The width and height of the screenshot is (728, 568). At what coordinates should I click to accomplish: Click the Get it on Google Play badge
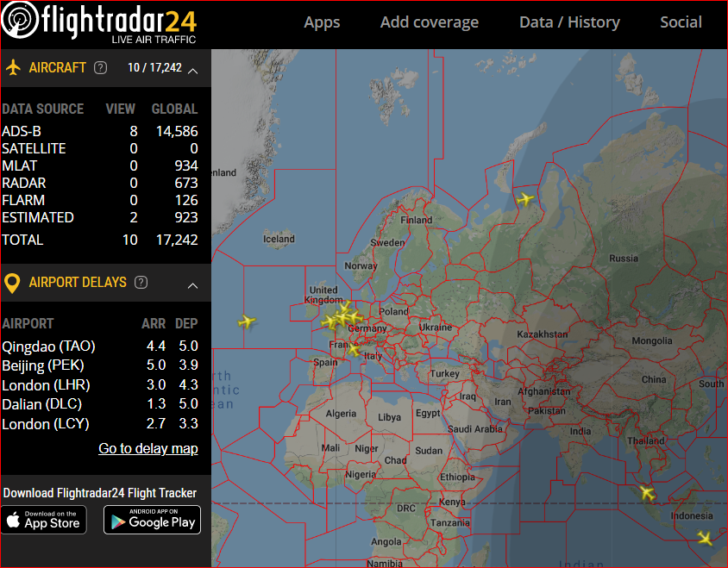click(152, 520)
